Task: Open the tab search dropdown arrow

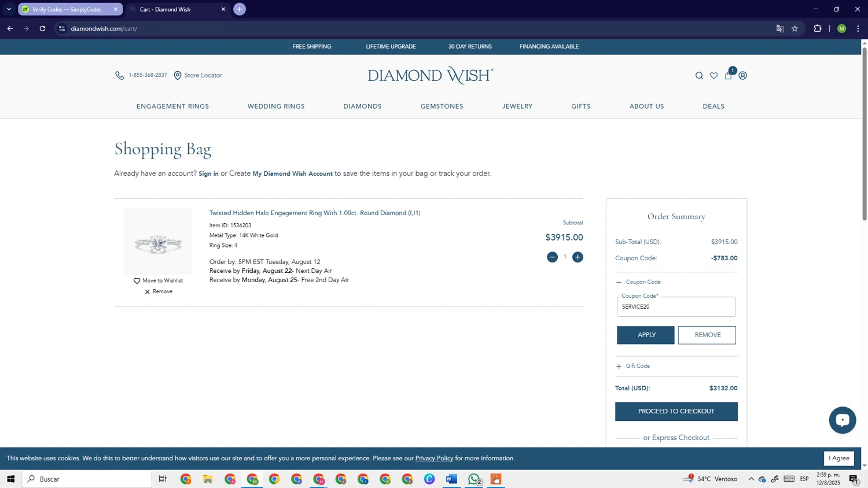Action: coord(9,9)
